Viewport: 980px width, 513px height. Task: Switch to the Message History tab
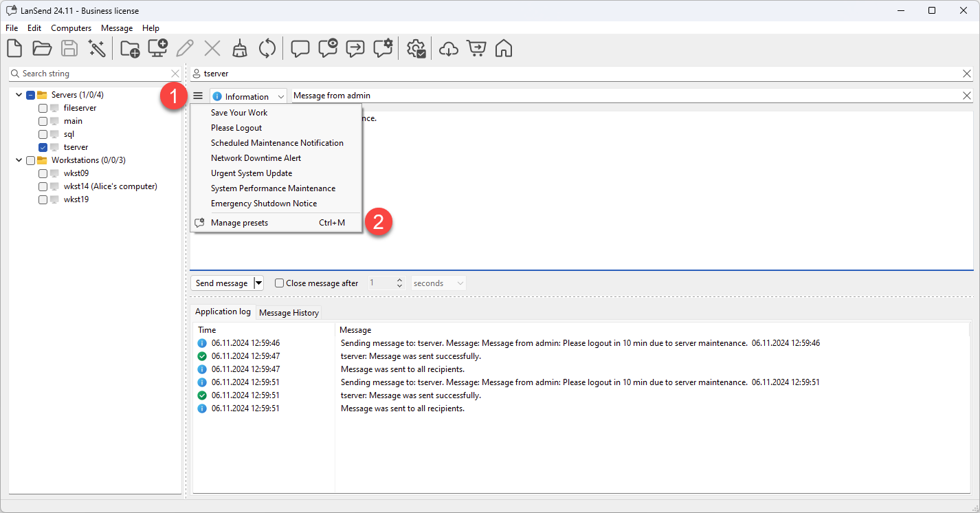pos(289,313)
